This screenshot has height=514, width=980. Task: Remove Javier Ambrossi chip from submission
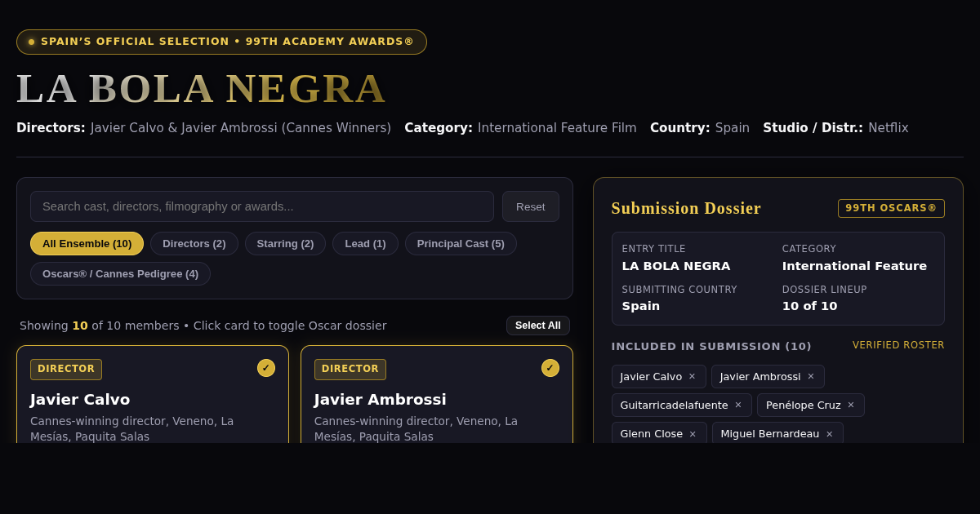tap(811, 376)
